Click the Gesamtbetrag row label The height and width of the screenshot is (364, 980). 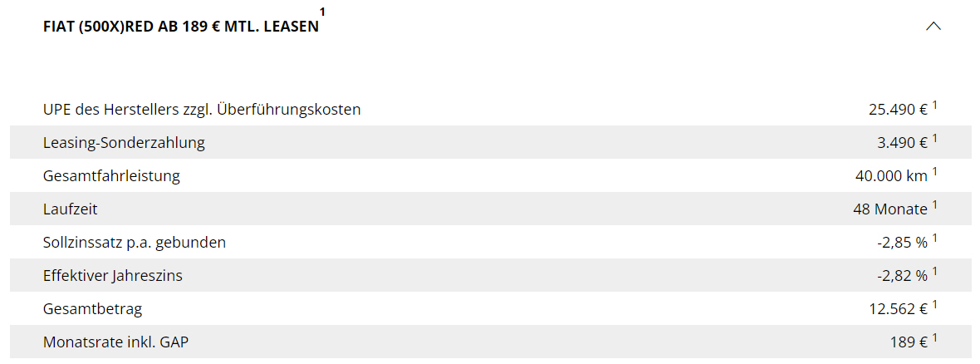93,309
